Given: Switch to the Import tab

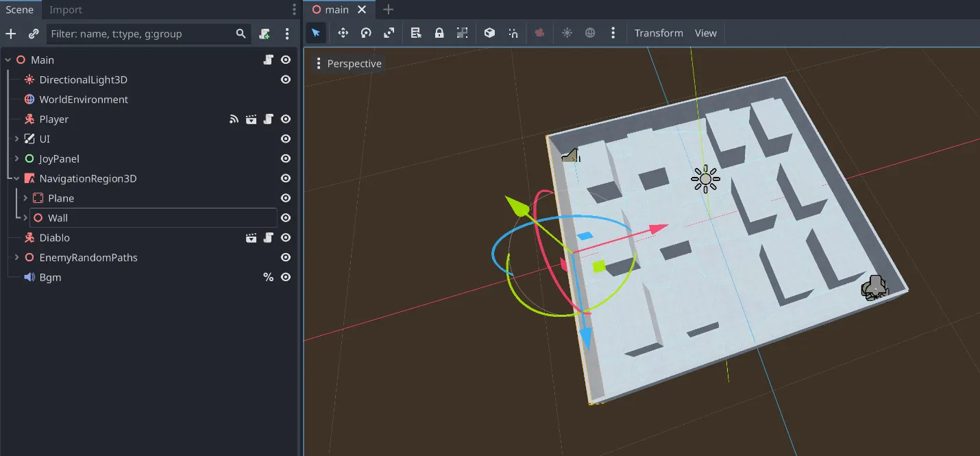Looking at the screenshot, I should coord(65,10).
